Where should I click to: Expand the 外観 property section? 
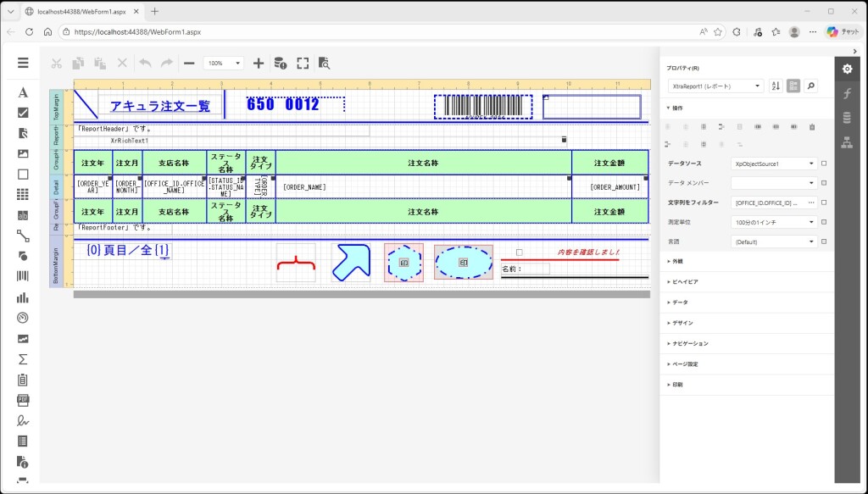677,261
